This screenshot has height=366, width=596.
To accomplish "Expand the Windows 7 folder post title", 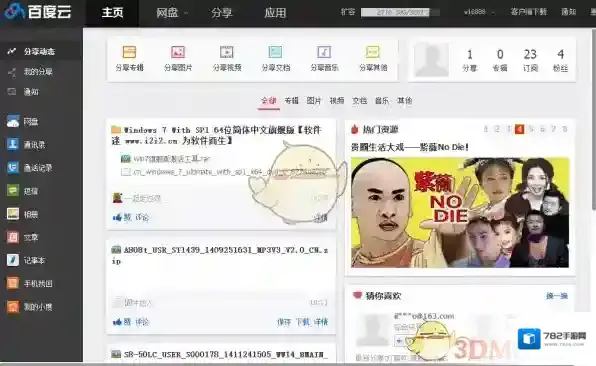I will pyautogui.click(x=217, y=135).
